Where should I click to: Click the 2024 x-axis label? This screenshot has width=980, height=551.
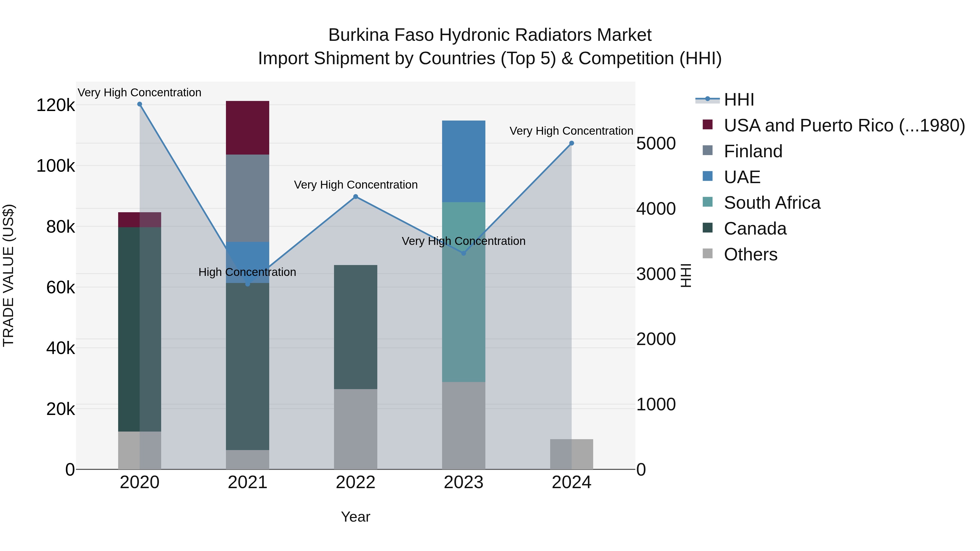pyautogui.click(x=571, y=482)
